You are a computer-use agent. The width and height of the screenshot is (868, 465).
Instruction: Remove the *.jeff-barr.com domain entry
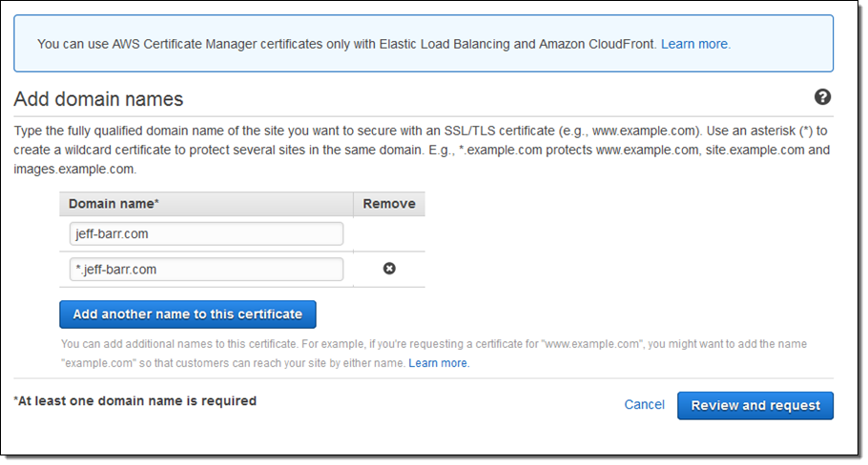(x=389, y=269)
